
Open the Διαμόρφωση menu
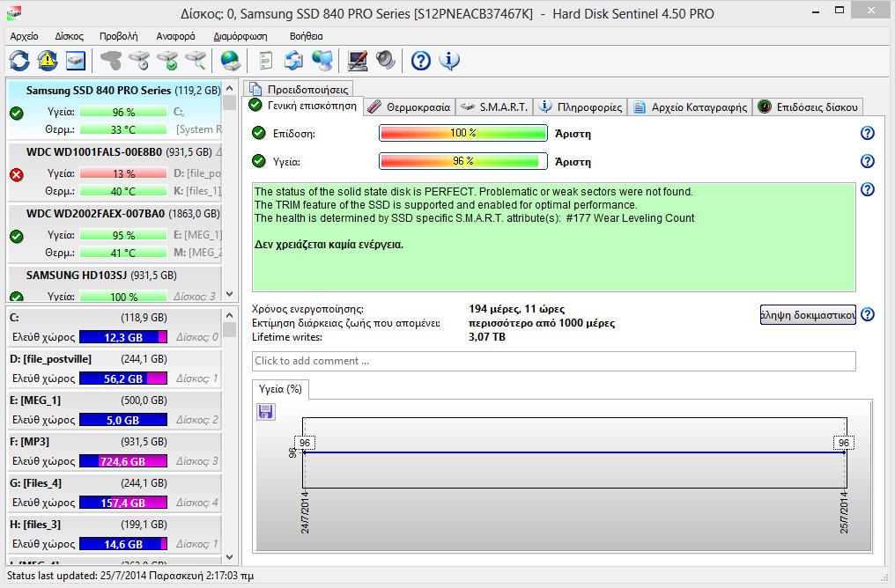coord(240,36)
